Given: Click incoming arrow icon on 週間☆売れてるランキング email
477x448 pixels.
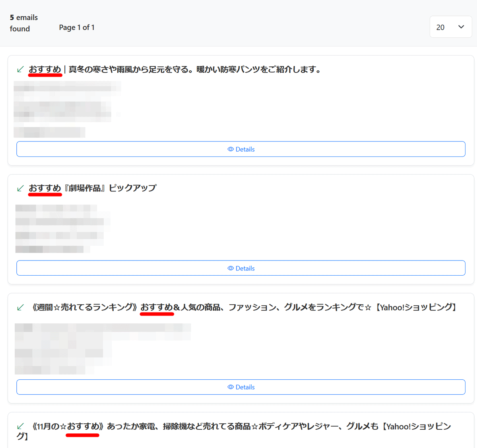Looking at the screenshot, I should click(20, 307).
